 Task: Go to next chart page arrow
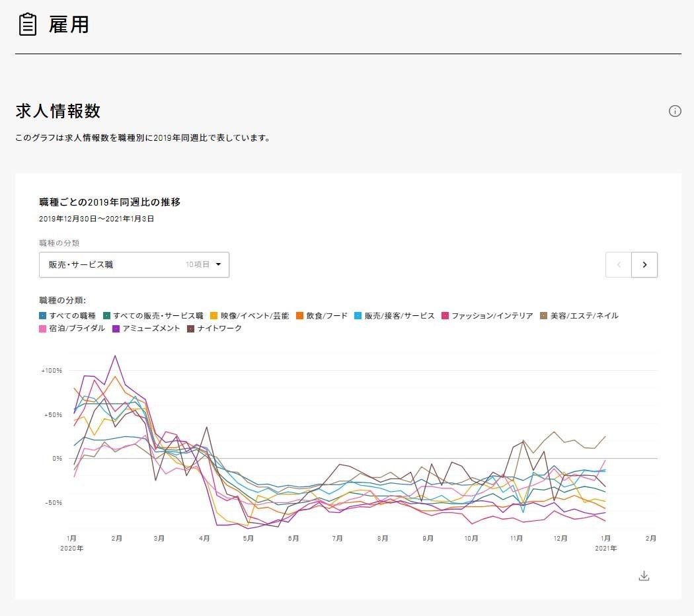(x=644, y=265)
